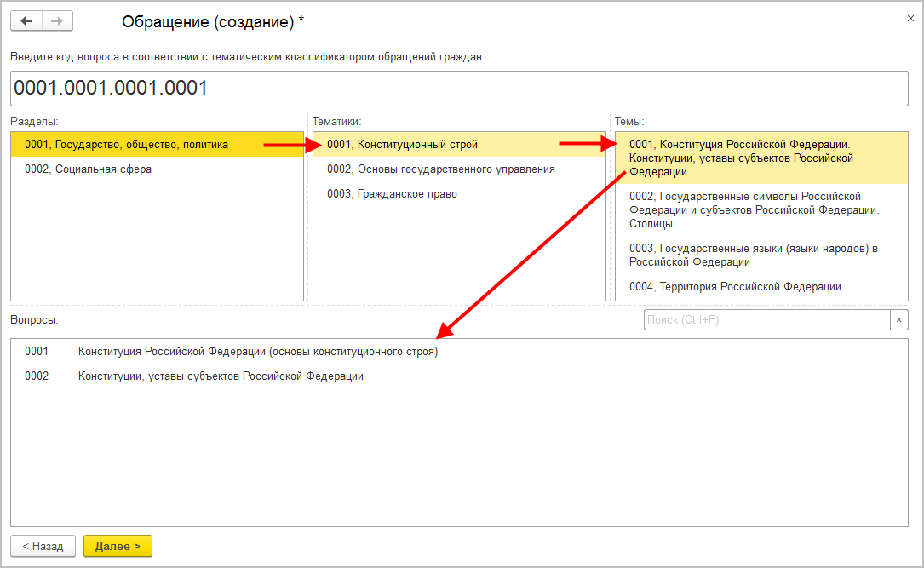Select topic 0004 Территория Российской Федерации
Screen dimensions: 924x568
(x=735, y=287)
